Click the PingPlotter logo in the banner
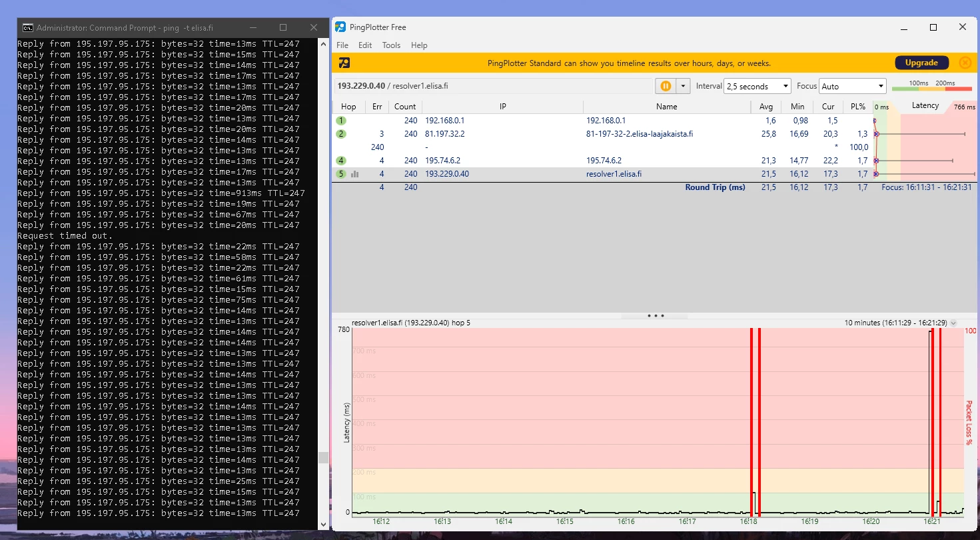 tap(344, 63)
